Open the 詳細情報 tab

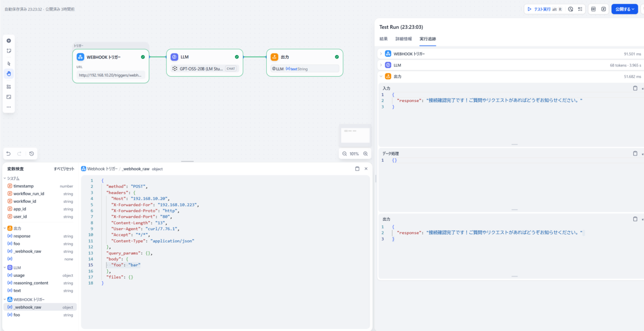pyautogui.click(x=404, y=39)
